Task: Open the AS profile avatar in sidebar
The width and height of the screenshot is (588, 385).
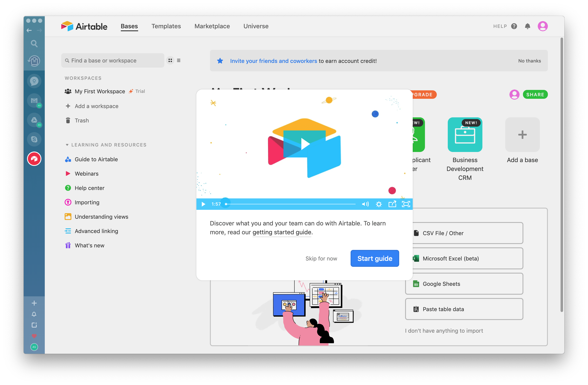Action: point(34,347)
